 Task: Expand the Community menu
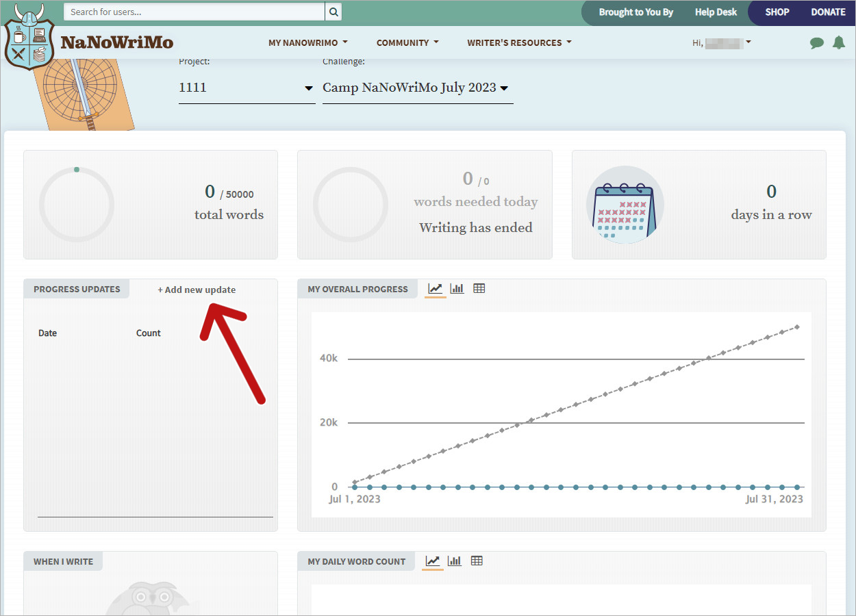(x=407, y=43)
